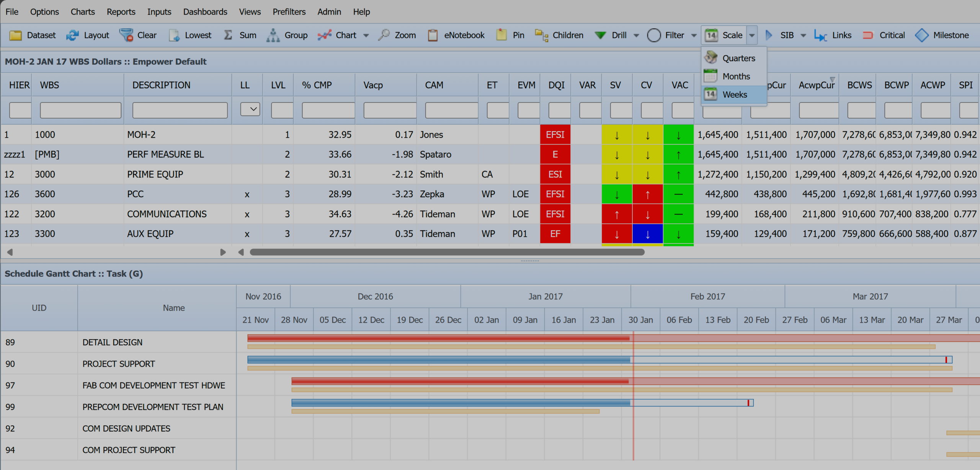Click the DESCRIPTION filter input field

click(x=180, y=110)
